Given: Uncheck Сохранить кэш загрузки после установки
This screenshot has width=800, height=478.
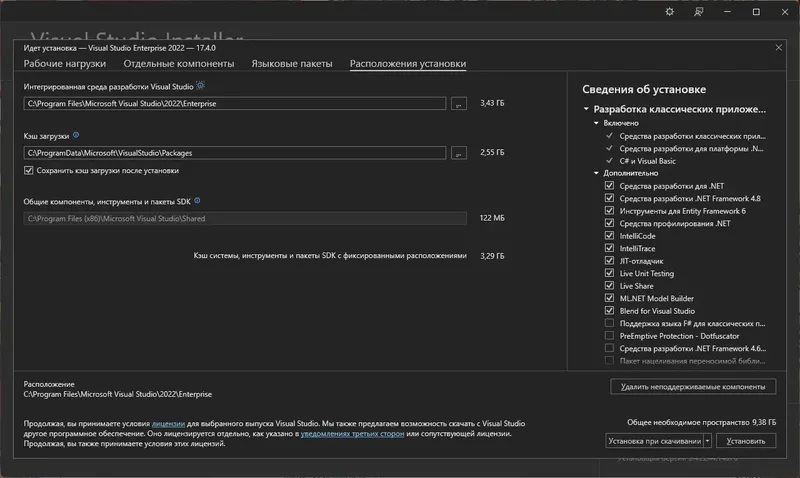Looking at the screenshot, I should coord(29,170).
